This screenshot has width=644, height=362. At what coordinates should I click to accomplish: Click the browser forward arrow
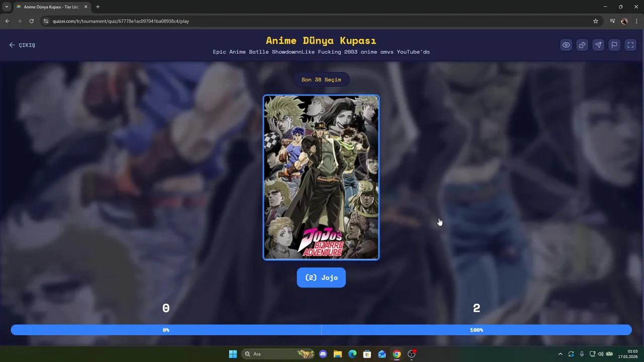coord(19,21)
